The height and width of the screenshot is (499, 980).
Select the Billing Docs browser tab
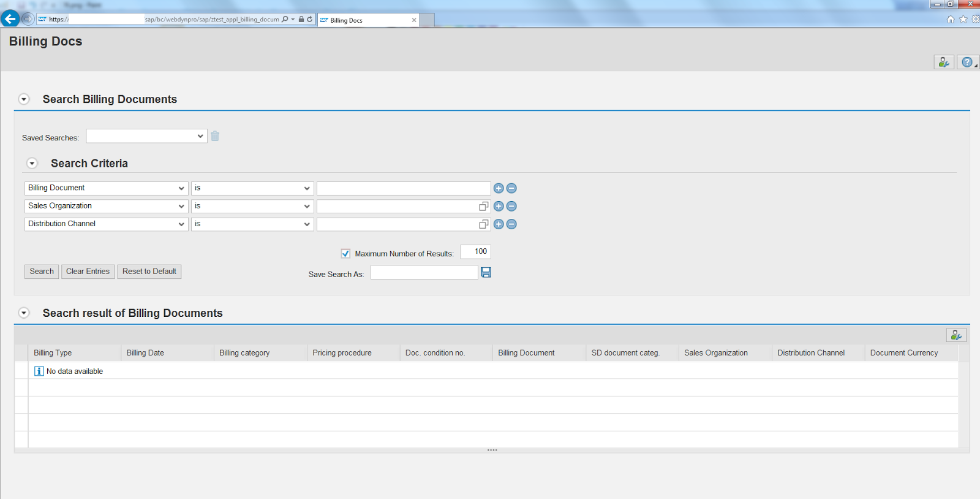tap(367, 20)
